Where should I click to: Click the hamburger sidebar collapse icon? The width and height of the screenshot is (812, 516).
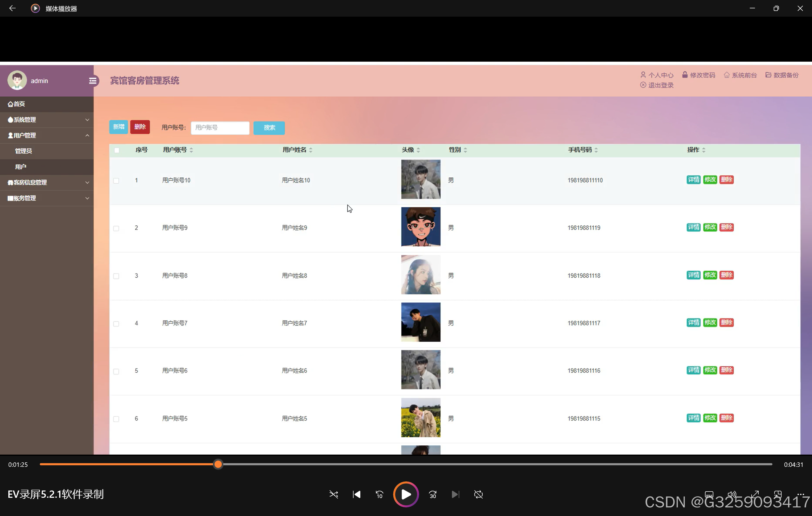coord(93,81)
